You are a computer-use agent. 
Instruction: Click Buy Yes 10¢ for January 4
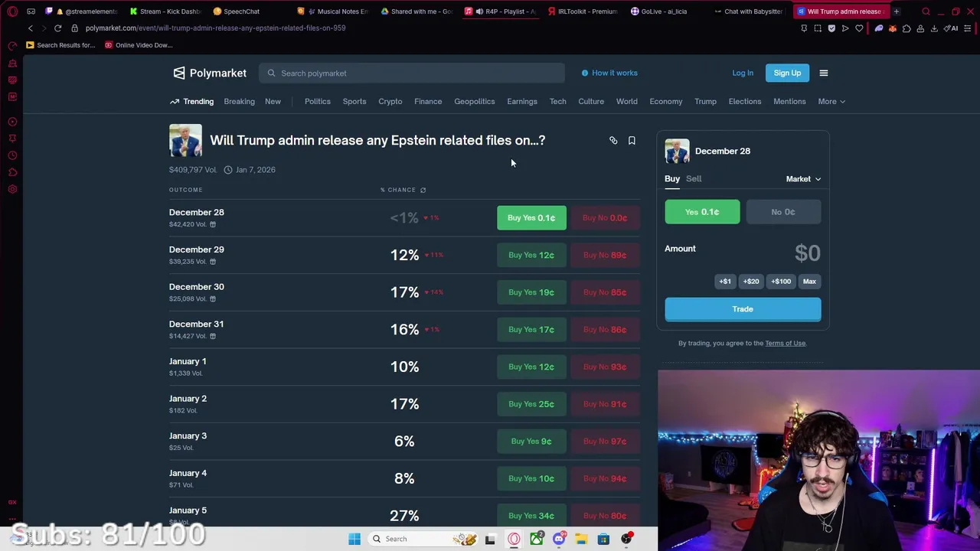coord(531,478)
